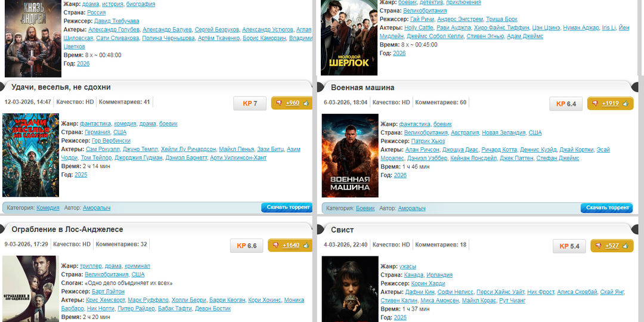Filter by the genre детектив
This screenshot has width=644, height=322.
pos(431,2)
